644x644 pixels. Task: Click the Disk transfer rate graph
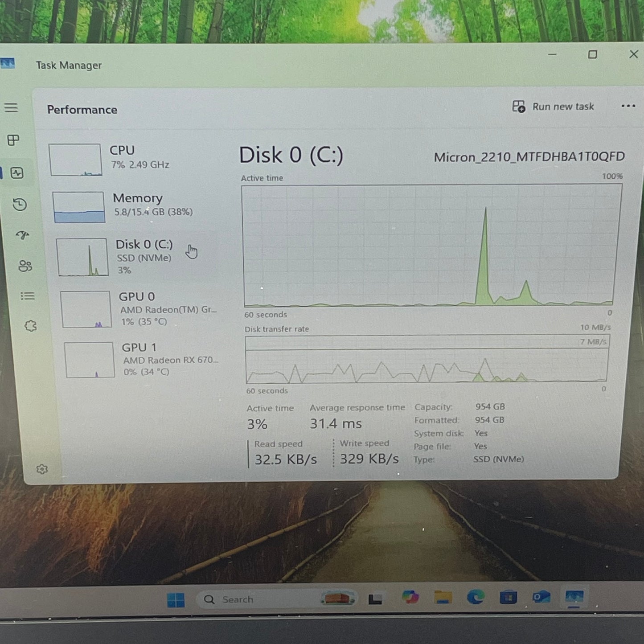pyautogui.click(x=427, y=359)
